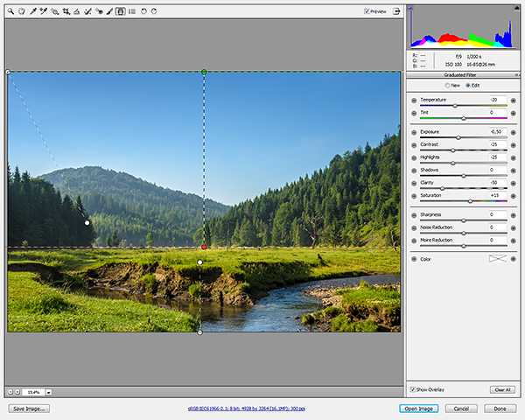
Task: Increase Temperature with plus button
Action: coord(514,101)
